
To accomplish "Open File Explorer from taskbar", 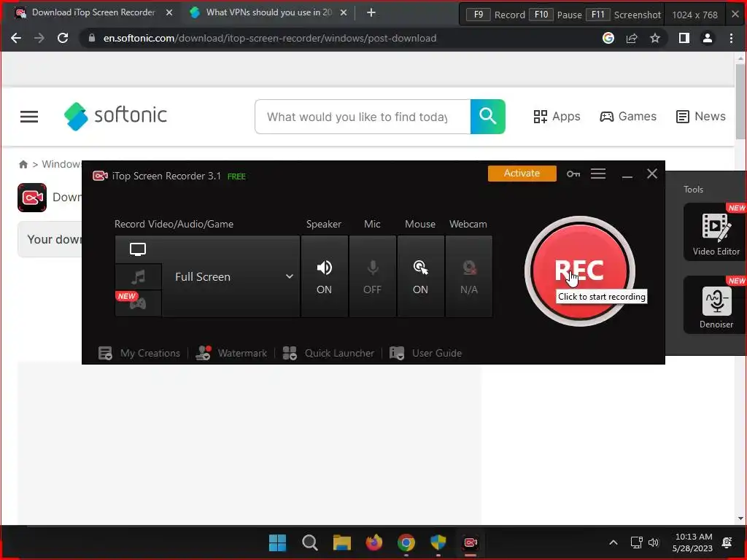I will point(341,542).
